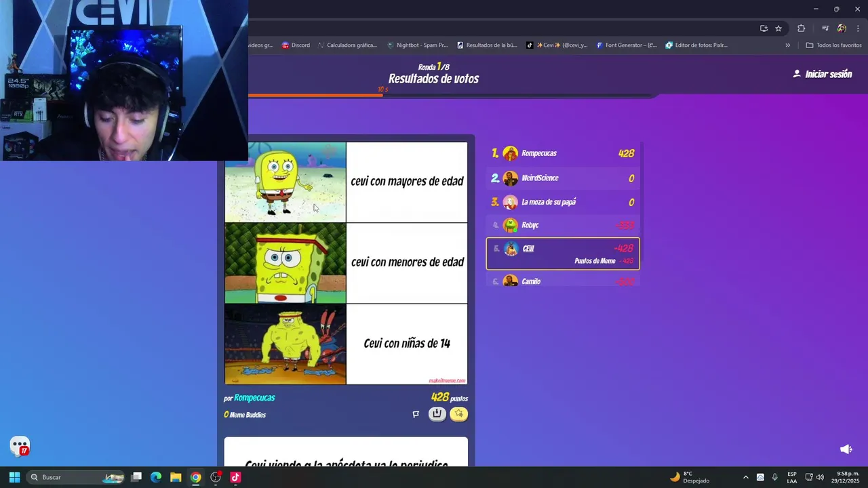Click the cloud sync tray icon
868x488 pixels.
[x=760, y=477]
